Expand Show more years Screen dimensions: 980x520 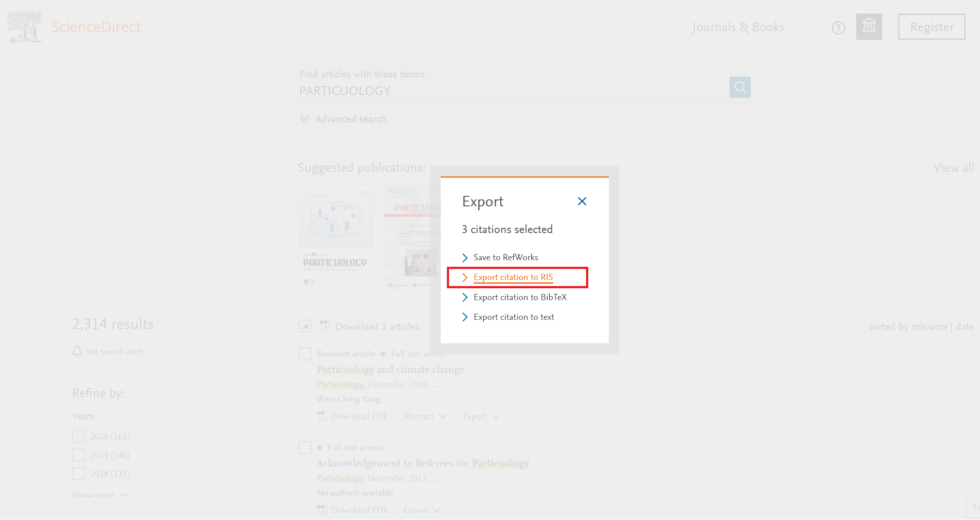tap(99, 495)
